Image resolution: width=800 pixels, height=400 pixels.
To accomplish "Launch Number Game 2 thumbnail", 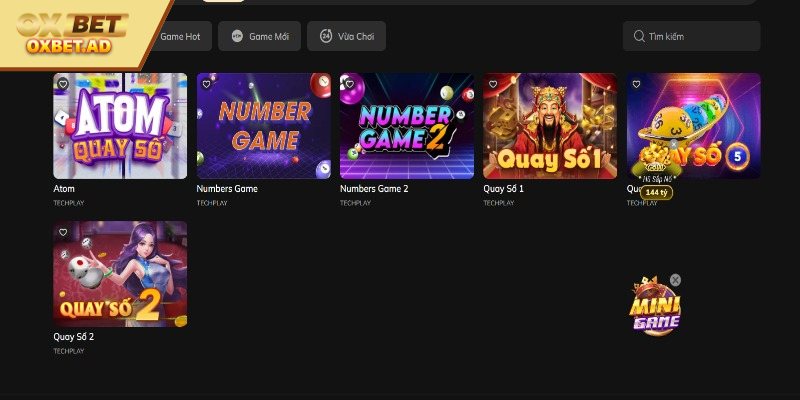I will [x=406, y=126].
